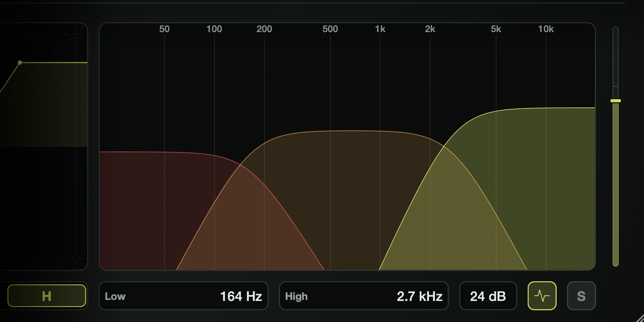This screenshot has height=322, width=644.
Task: Toggle the H button
Action: pyautogui.click(x=47, y=296)
